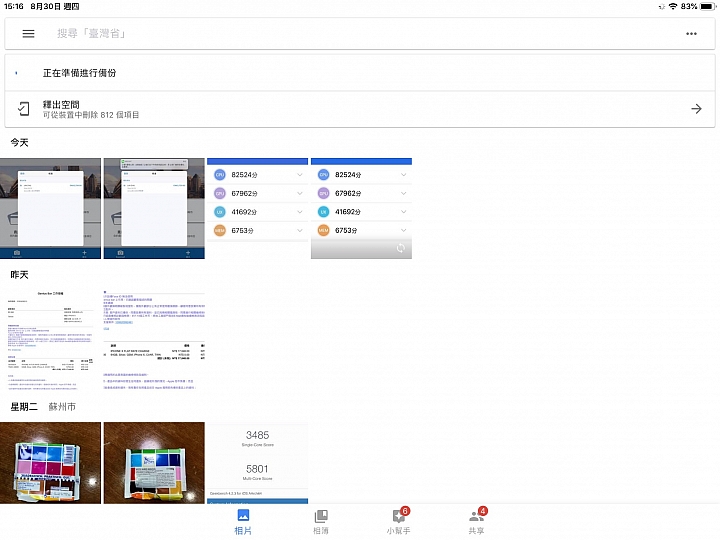720x540 pixels.
Task: Select the 相片 photos tab icon
Action: [243, 515]
